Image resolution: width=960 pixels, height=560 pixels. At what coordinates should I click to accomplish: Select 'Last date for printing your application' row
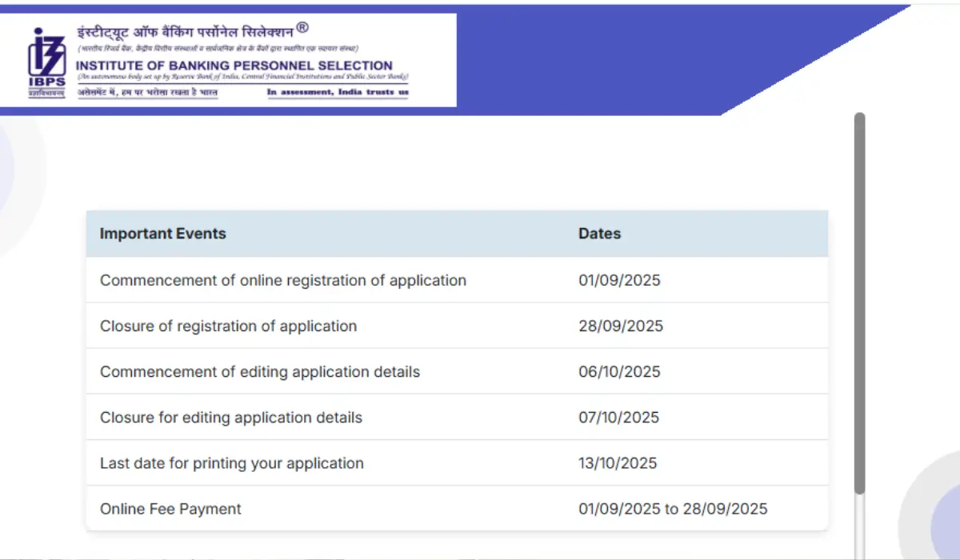click(x=231, y=463)
